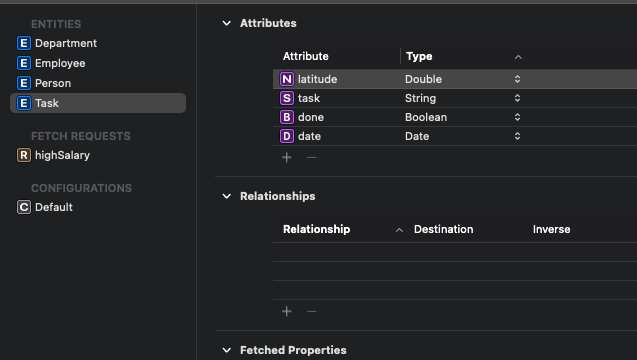Screen dimensions: 637x360
Task: Click the Employee entity icon
Action: tap(24, 63)
